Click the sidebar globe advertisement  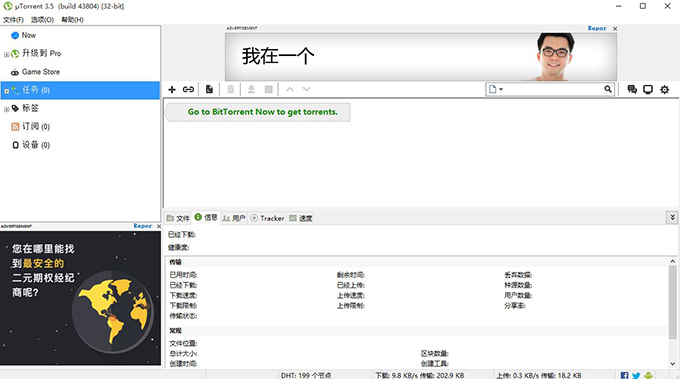pyautogui.click(x=80, y=298)
